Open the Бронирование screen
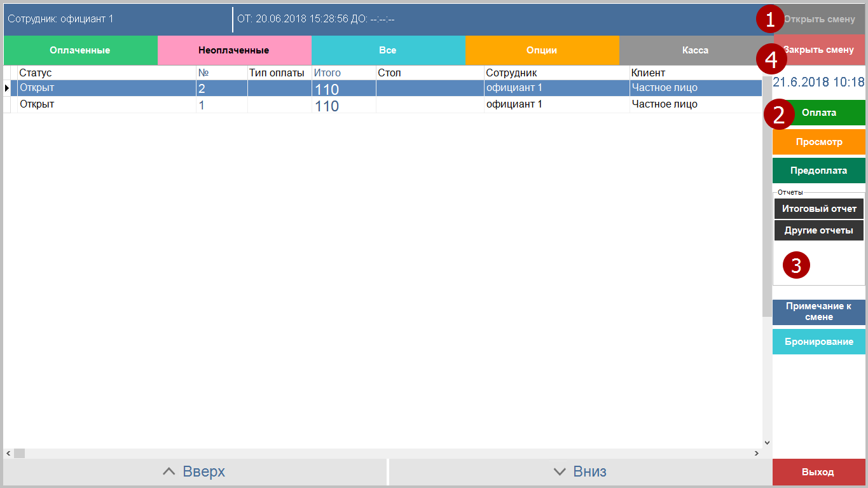The height and width of the screenshot is (488, 868). coord(818,342)
